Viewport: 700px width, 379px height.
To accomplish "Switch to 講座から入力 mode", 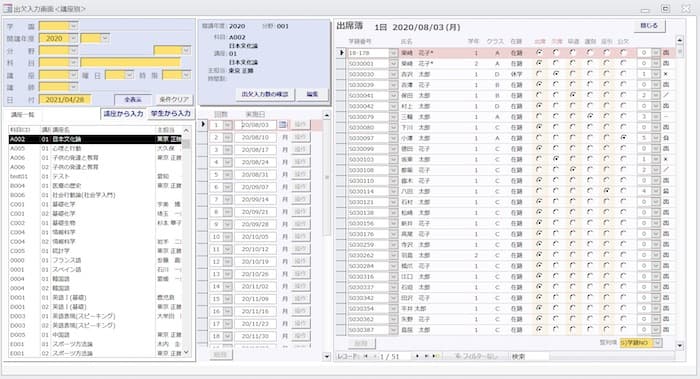I will (x=123, y=114).
